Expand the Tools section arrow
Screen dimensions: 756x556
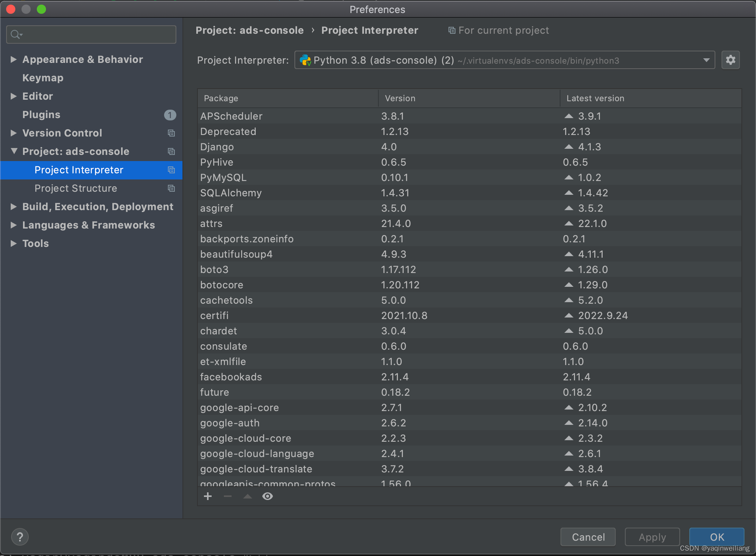[x=13, y=243]
